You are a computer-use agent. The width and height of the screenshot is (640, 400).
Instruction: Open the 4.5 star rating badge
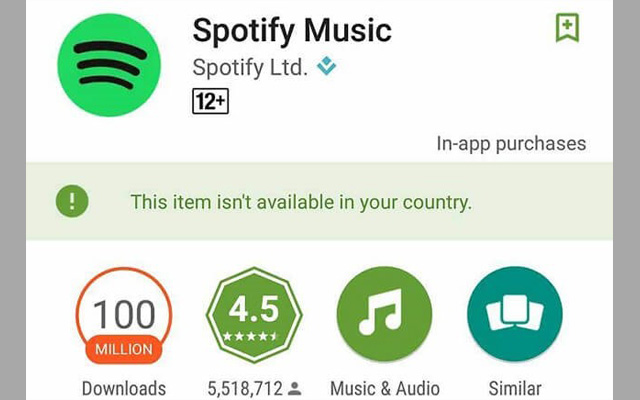point(254,315)
